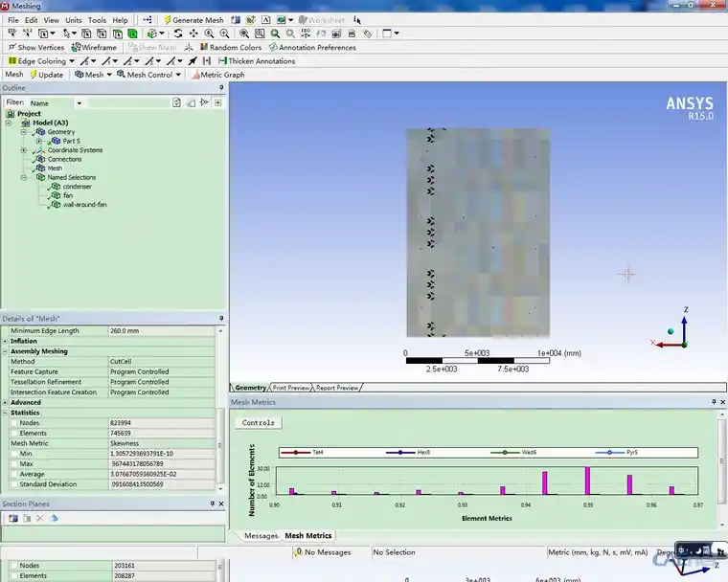Check the Average statistic checkbox

point(14,474)
